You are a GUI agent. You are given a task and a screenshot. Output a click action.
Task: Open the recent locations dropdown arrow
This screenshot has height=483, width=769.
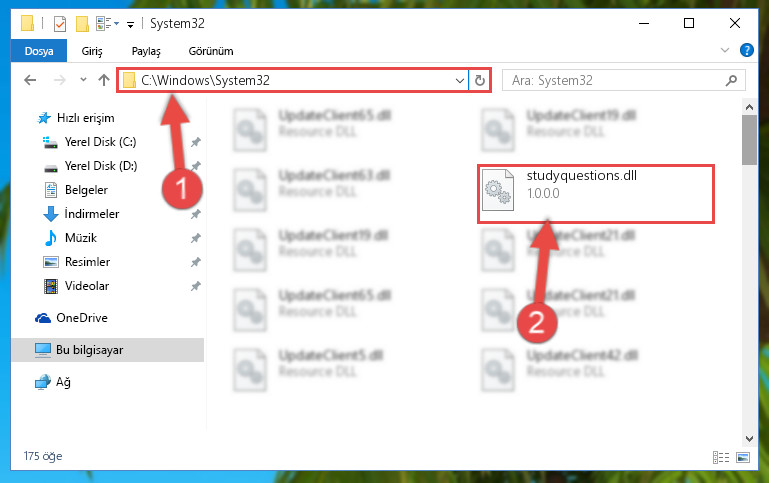click(x=83, y=79)
